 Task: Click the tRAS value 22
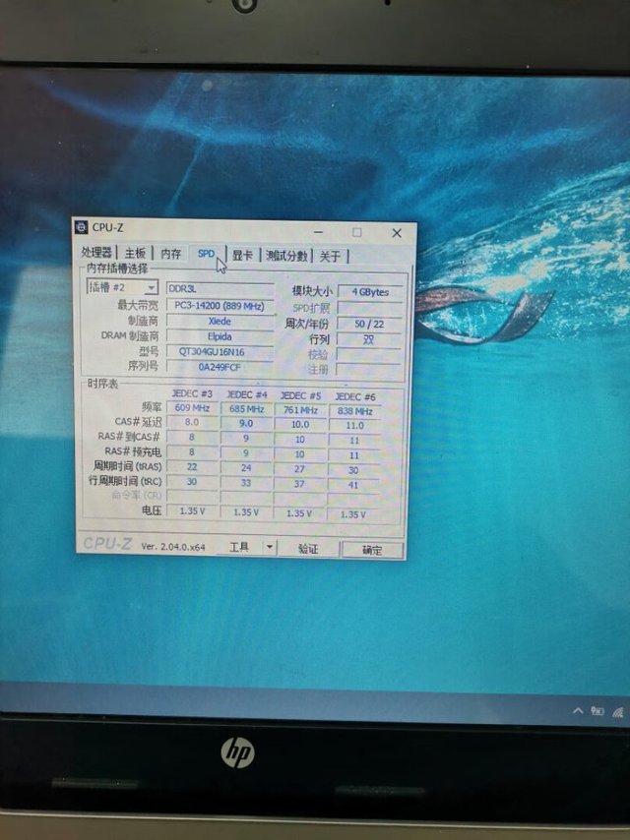point(192,467)
